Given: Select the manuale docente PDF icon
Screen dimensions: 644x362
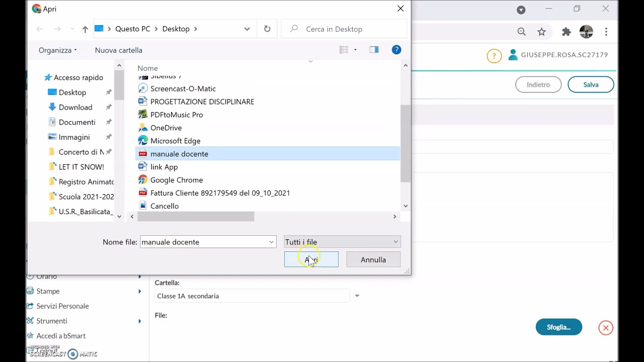Looking at the screenshot, I should 143,154.
